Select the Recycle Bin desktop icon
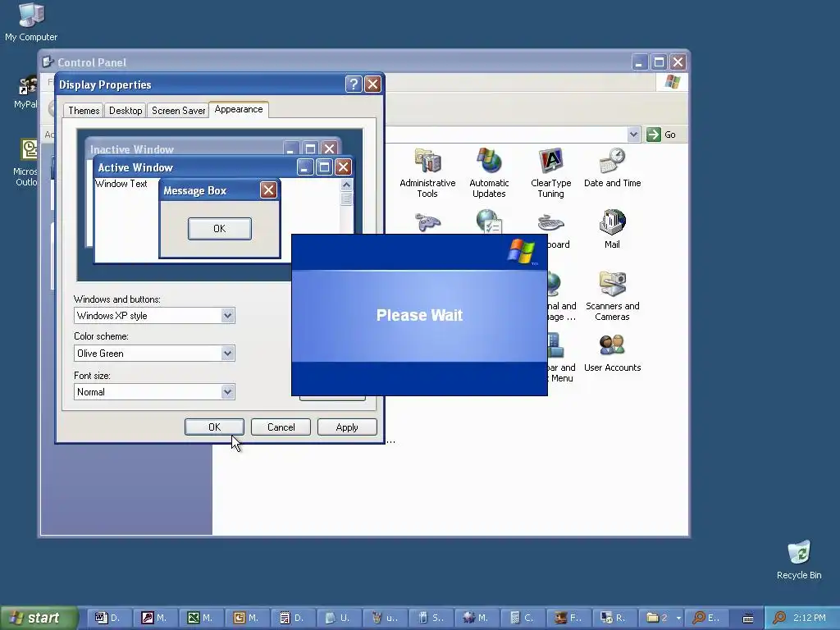This screenshot has height=630, width=840. 799,559
